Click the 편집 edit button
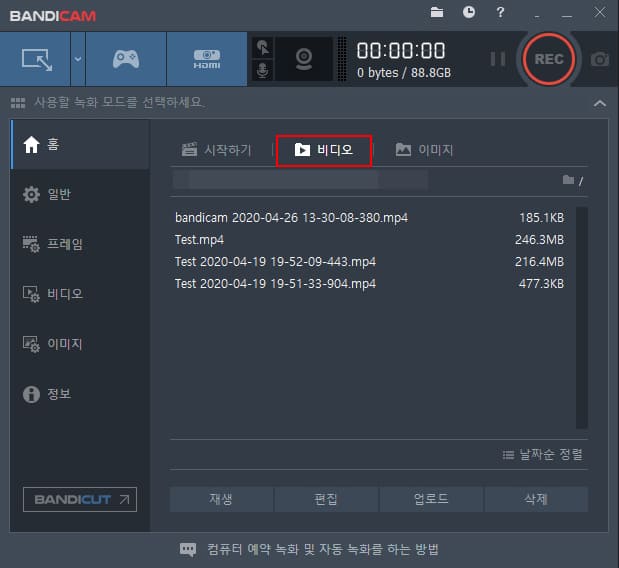Viewport: 619px width, 568px height. click(326, 499)
